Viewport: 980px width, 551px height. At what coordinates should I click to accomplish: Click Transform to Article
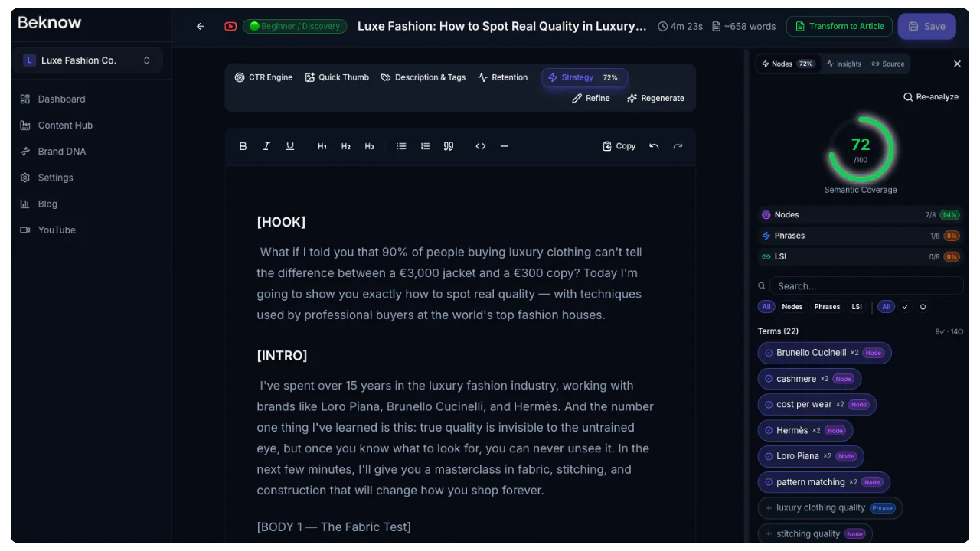coord(839,26)
